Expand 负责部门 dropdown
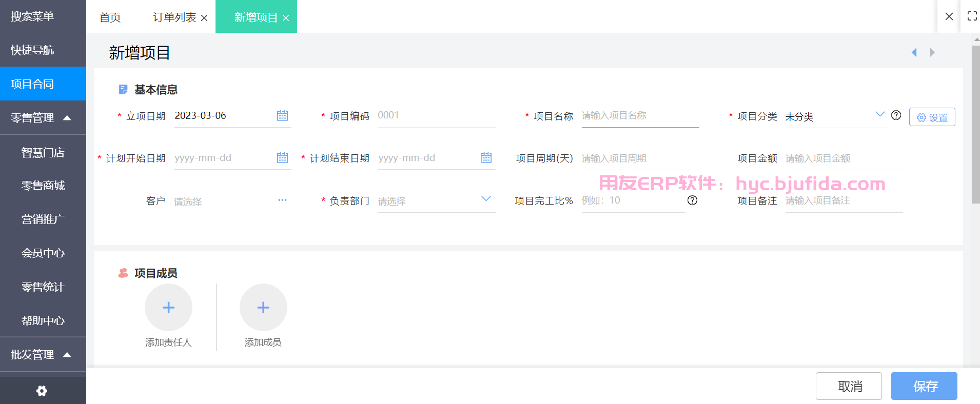 click(486, 198)
